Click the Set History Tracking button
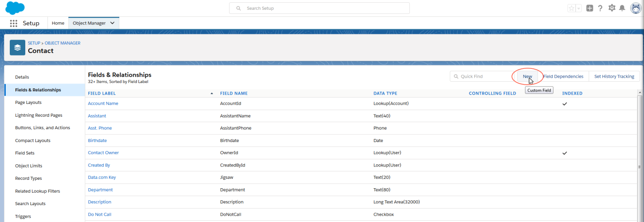 (614, 76)
